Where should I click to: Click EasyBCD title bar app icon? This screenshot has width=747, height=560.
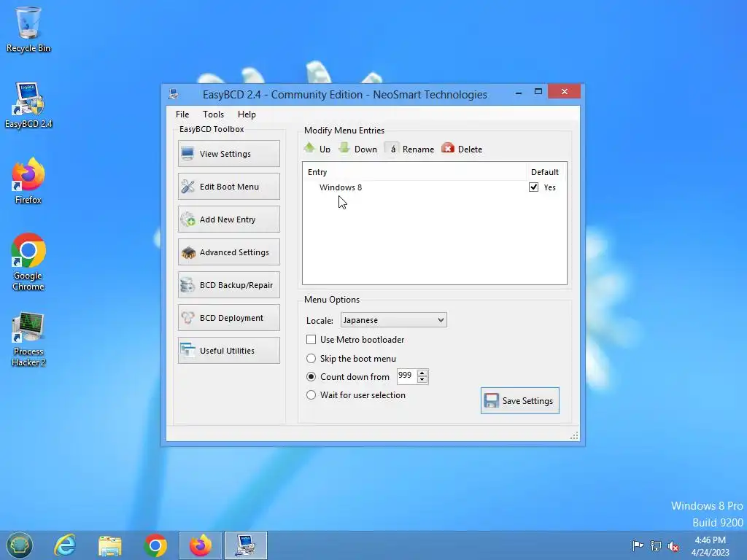pos(174,94)
